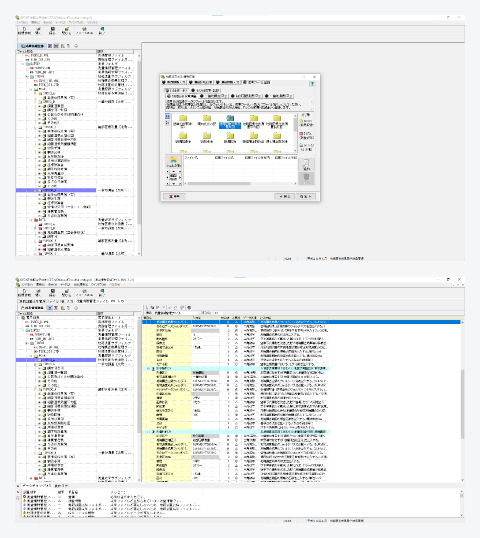
Task: Click the blue X icon above top window tree
Action: point(50,46)
